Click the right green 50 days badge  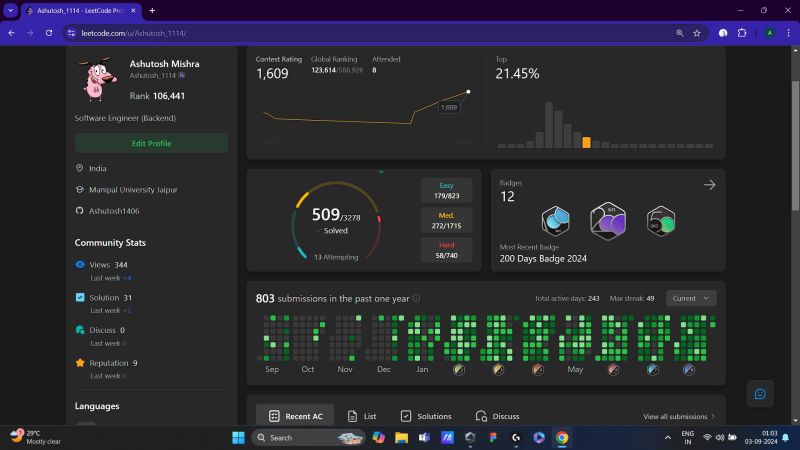pyautogui.click(x=661, y=221)
